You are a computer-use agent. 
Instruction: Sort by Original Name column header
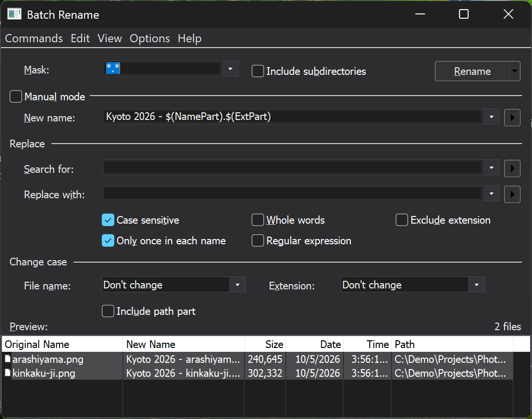point(62,344)
